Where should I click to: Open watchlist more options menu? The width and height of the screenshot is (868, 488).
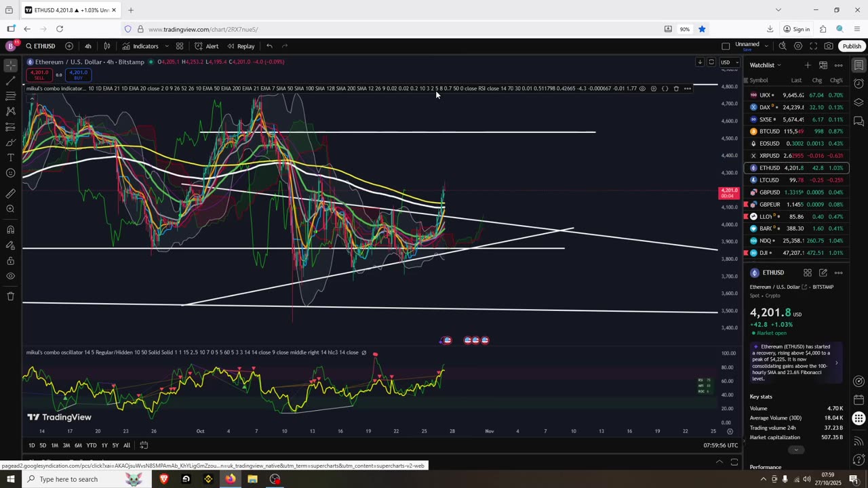click(x=838, y=65)
